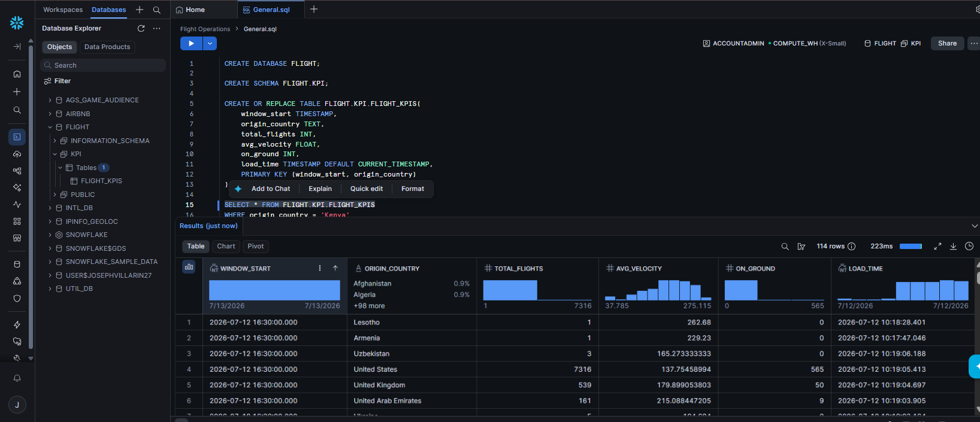980x422 pixels.
Task: Open Flight Operations breadcrumb link
Action: 205,29
